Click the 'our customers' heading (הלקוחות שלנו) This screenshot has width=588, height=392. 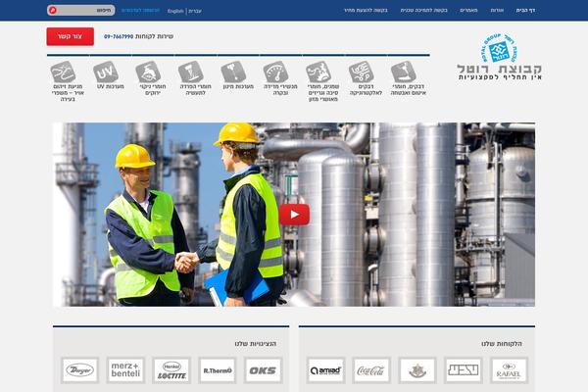pyautogui.click(x=502, y=344)
